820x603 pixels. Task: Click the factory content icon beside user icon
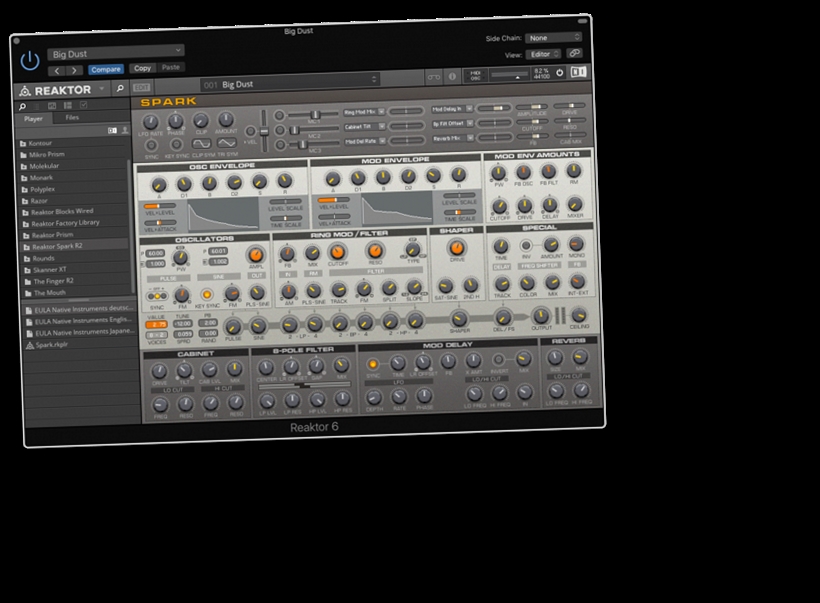[x=112, y=130]
